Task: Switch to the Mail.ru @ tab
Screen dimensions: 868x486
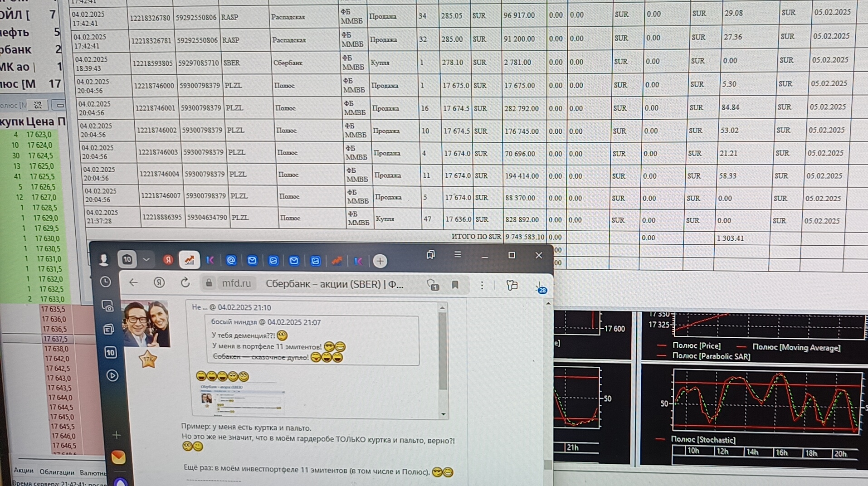Action: coord(231,260)
